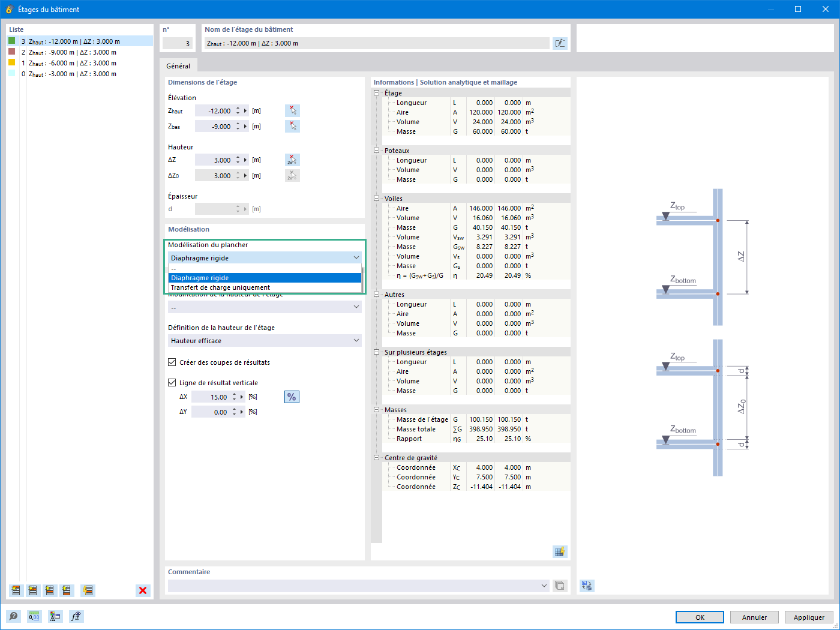Close the Modélisation du plancher combo box

click(x=265, y=258)
